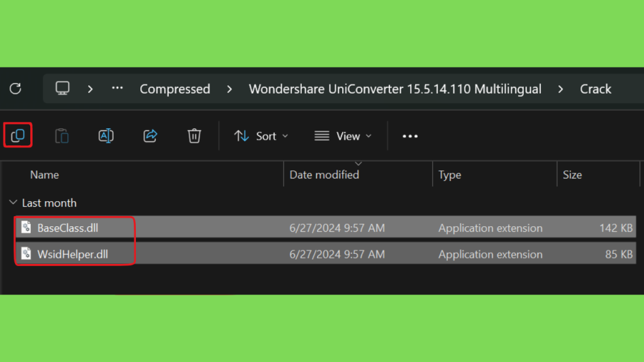
Task: Click the Share toolbar icon
Action: [150, 136]
